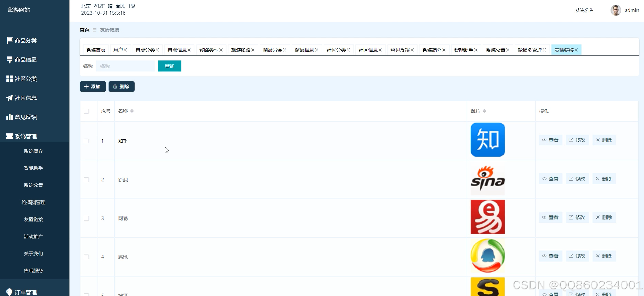Close the 线路类型 tab
This screenshot has width=644, height=296.
(221, 50)
